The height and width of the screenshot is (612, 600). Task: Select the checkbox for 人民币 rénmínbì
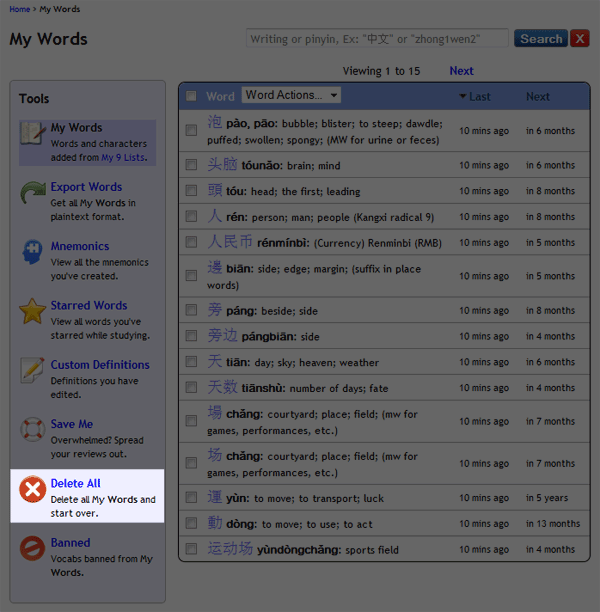[191, 242]
